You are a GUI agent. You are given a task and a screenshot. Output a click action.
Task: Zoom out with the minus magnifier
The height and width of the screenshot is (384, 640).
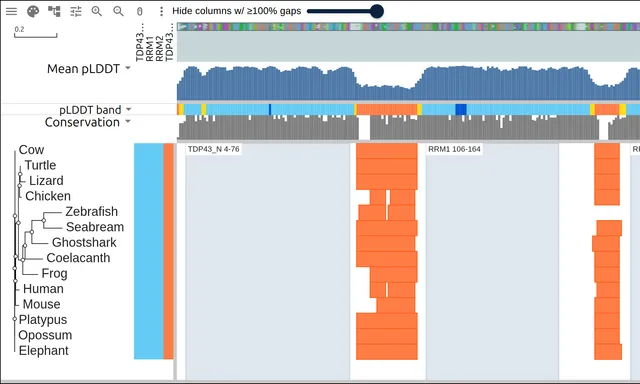coord(118,11)
